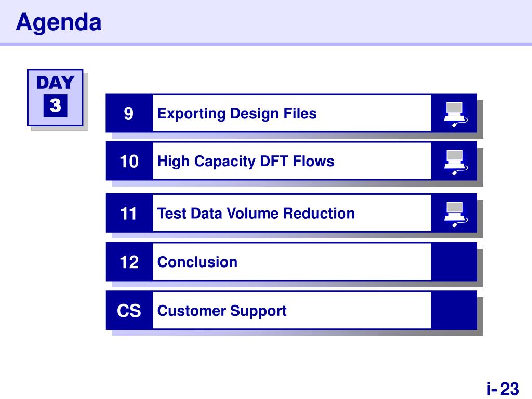The image size is (532, 399).
Task: Select the CS label block
Action: point(129,310)
